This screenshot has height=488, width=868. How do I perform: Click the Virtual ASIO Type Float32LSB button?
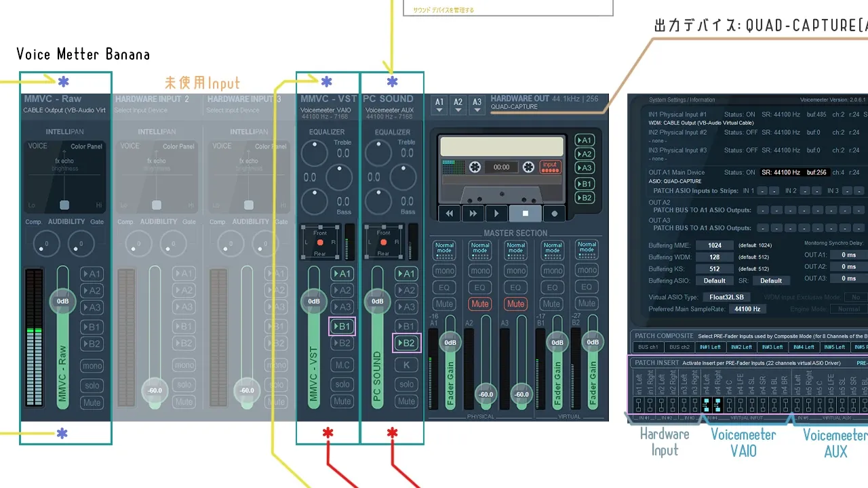tap(727, 297)
